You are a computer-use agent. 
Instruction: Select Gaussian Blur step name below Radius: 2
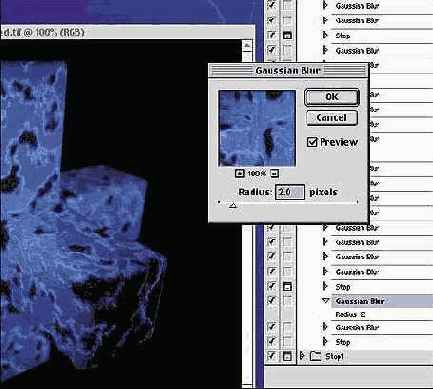pyautogui.click(x=357, y=327)
